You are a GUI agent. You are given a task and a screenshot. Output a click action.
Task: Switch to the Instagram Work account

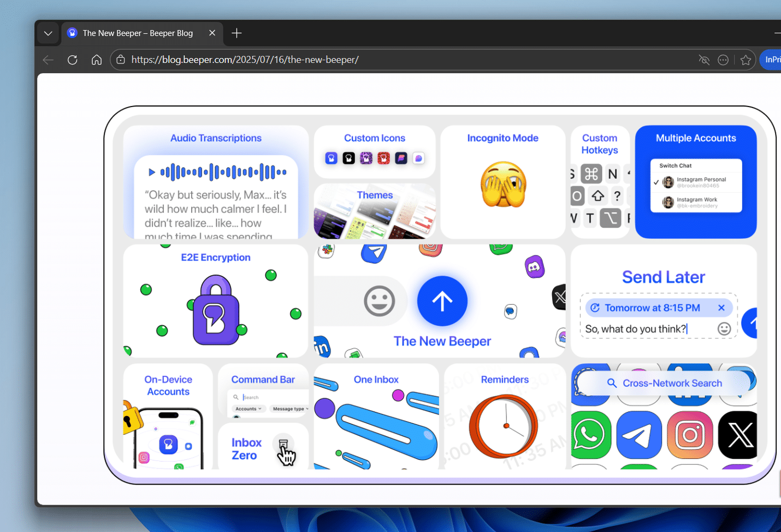click(696, 203)
